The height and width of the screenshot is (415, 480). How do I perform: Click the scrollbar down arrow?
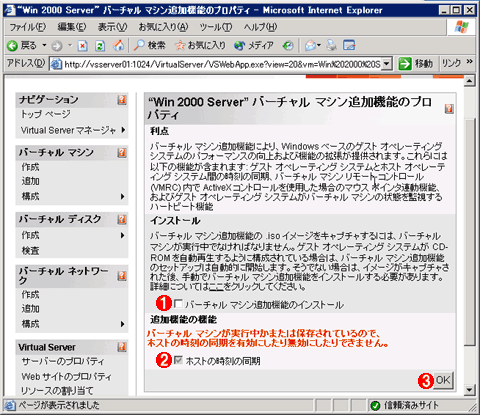(x=470, y=390)
